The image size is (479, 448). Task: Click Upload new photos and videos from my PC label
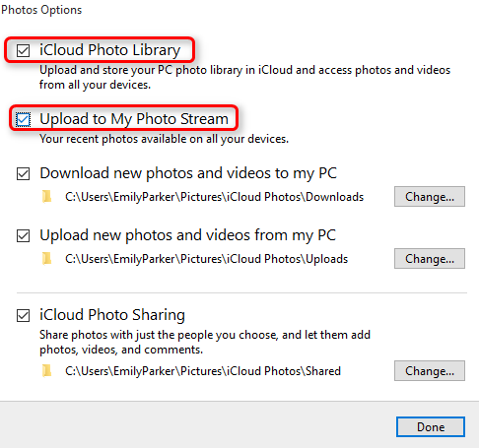pyautogui.click(x=188, y=235)
